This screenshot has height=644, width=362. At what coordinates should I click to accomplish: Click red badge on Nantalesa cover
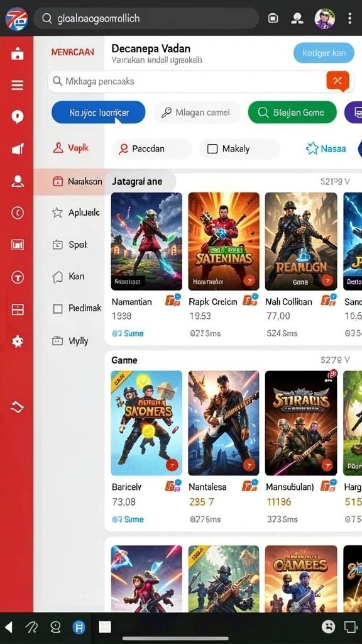coord(249,465)
